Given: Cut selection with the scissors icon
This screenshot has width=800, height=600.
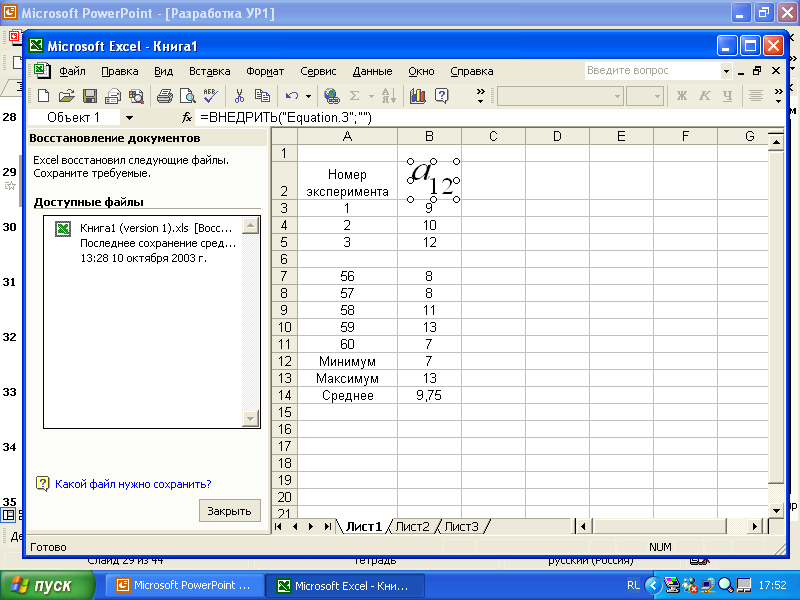Looking at the screenshot, I should click(x=239, y=96).
